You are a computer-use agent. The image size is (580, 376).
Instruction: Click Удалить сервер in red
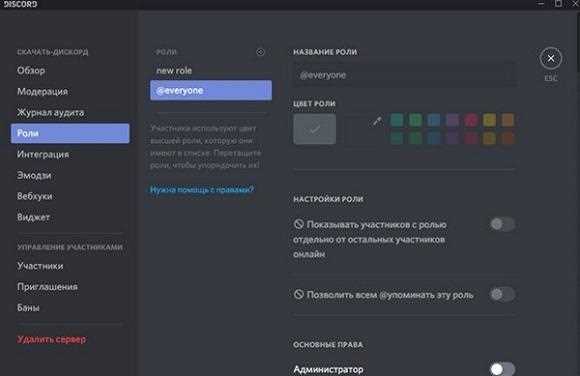pyautogui.click(x=51, y=339)
